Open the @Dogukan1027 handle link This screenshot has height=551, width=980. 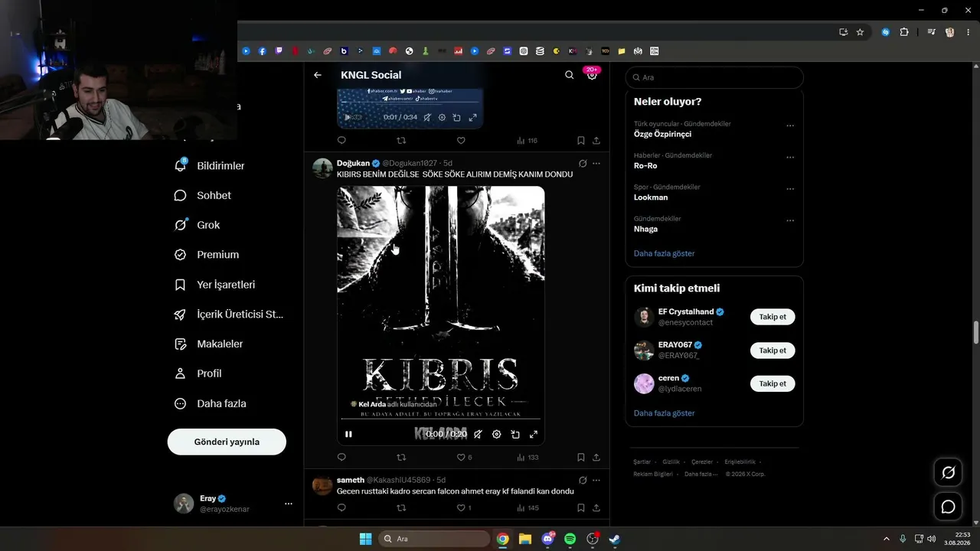point(410,163)
